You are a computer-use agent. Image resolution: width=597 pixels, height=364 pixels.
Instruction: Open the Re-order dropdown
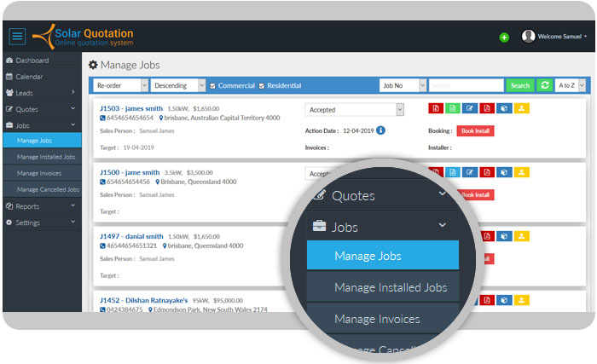point(120,85)
